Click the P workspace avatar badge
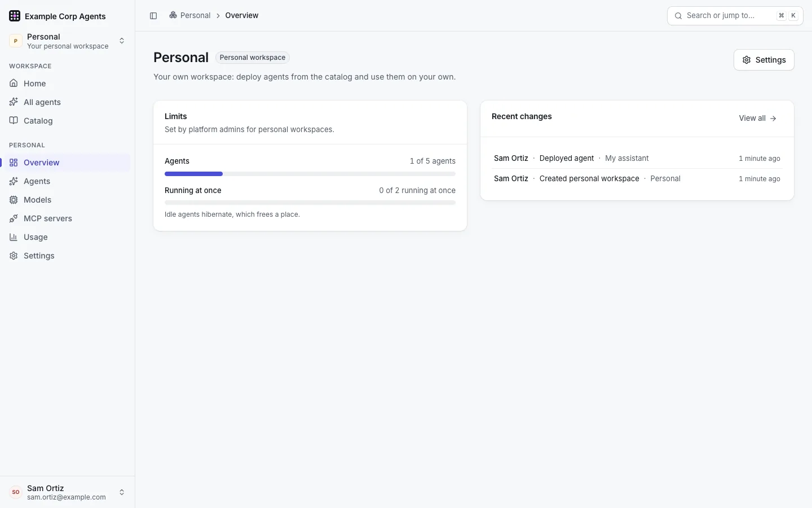 [16, 41]
